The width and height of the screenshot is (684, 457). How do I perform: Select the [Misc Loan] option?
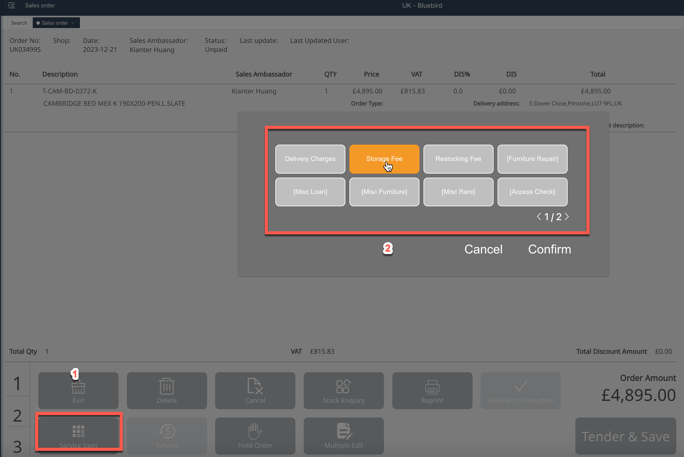click(310, 192)
